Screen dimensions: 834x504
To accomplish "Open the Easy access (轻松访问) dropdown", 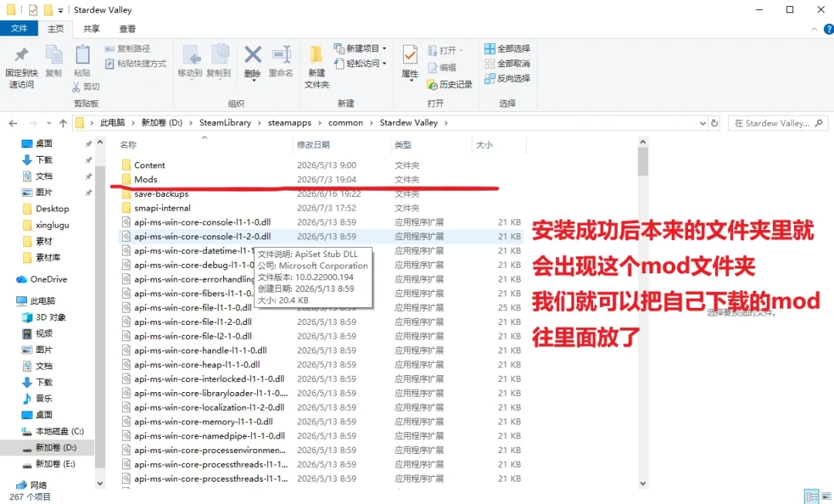I will (385, 63).
